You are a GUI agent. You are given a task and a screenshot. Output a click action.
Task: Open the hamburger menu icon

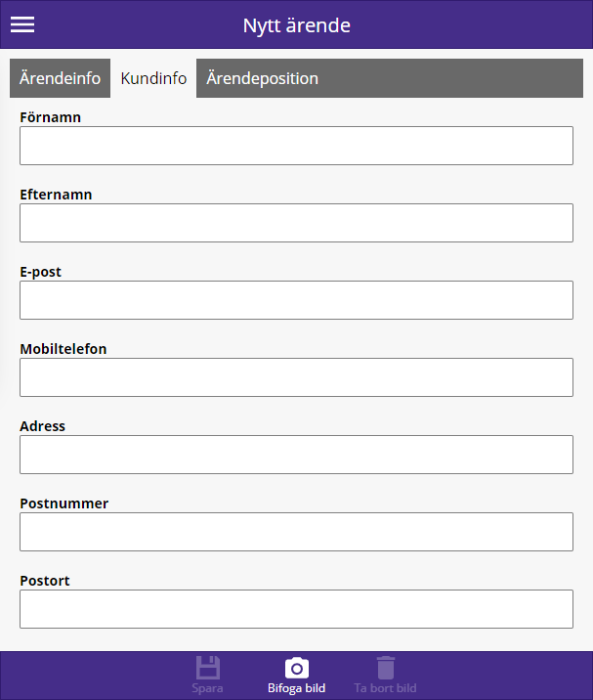(x=22, y=24)
